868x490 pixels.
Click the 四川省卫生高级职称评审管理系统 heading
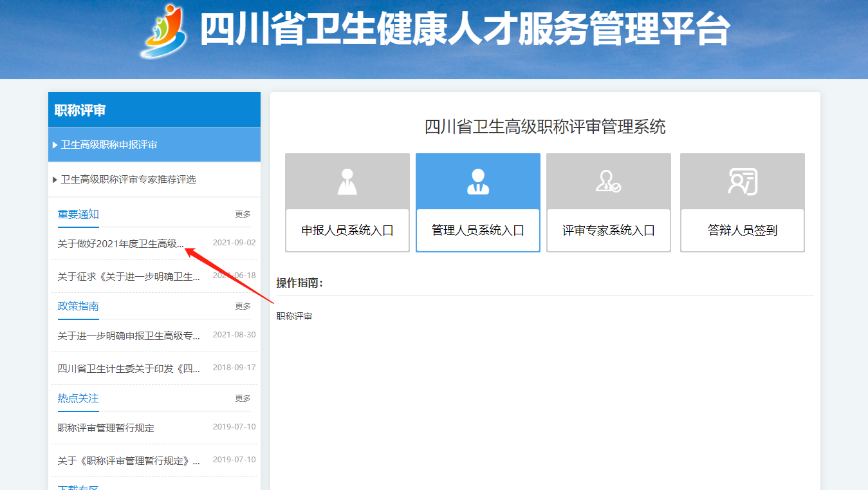(545, 127)
